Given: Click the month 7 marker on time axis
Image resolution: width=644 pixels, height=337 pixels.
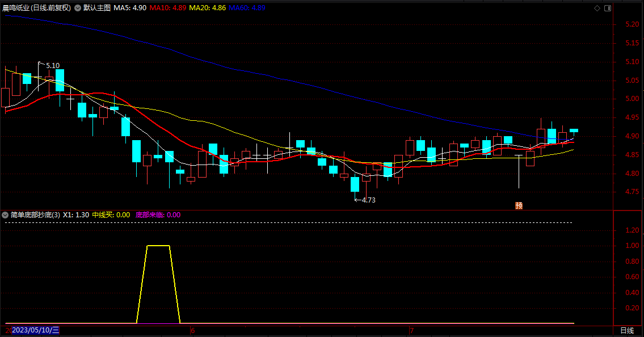Looking at the screenshot, I should (411, 330).
